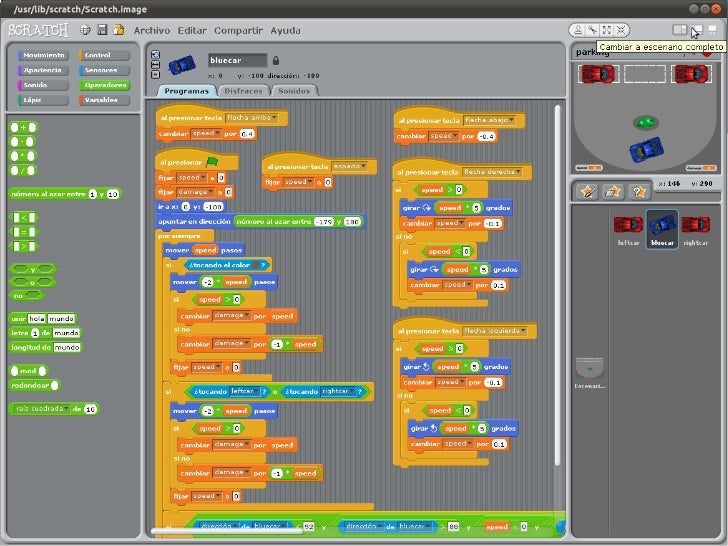This screenshot has height=546, width=728.
Task: Open the Lápiz block category
Action: click(x=43, y=100)
